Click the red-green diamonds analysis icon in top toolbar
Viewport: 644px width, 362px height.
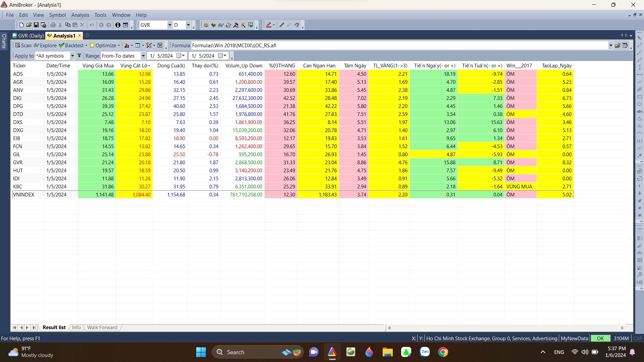[x=213, y=25]
